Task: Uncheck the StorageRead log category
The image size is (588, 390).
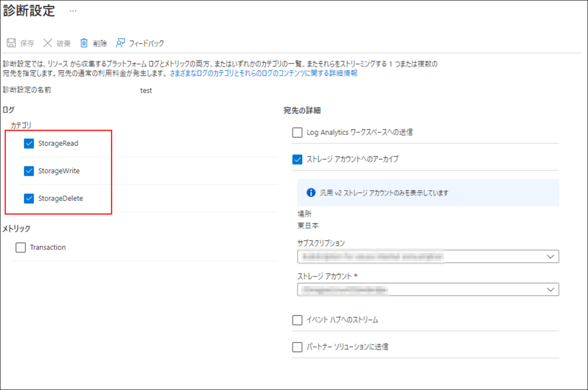Action: click(x=29, y=143)
